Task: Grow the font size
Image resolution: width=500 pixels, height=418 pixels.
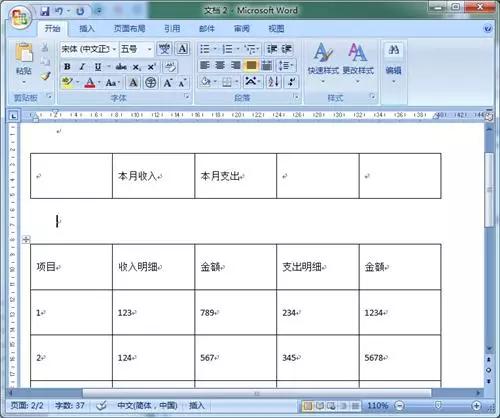Action: pos(168,82)
